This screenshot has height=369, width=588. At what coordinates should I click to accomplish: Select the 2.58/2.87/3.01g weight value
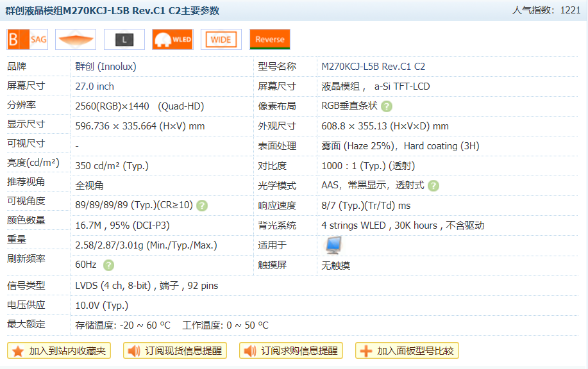click(x=146, y=245)
